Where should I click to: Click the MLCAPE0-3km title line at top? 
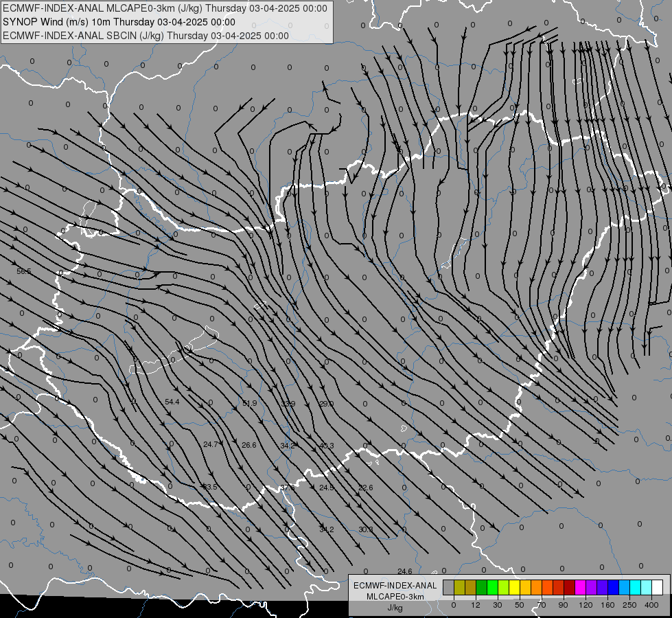click(x=165, y=8)
